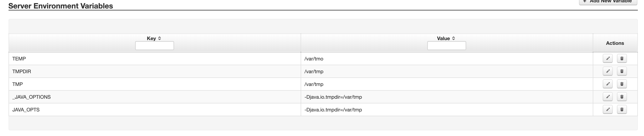
Task: Select the /var/tmo value cell
Action: point(447,59)
